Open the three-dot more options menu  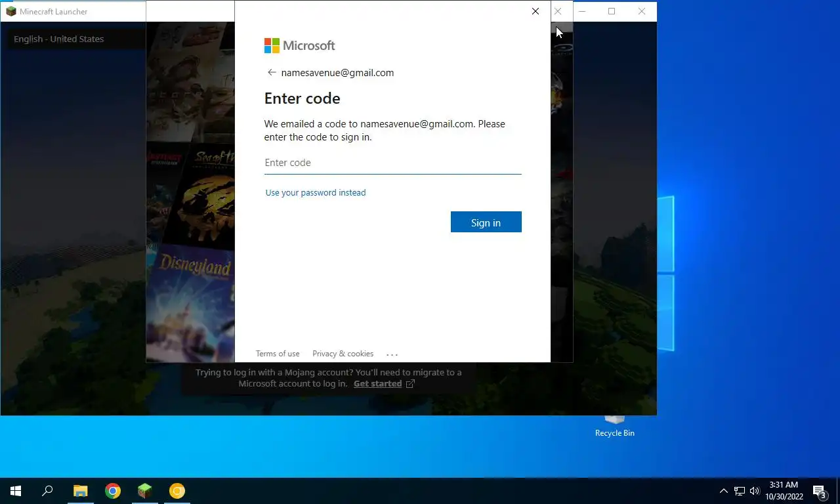pos(392,354)
